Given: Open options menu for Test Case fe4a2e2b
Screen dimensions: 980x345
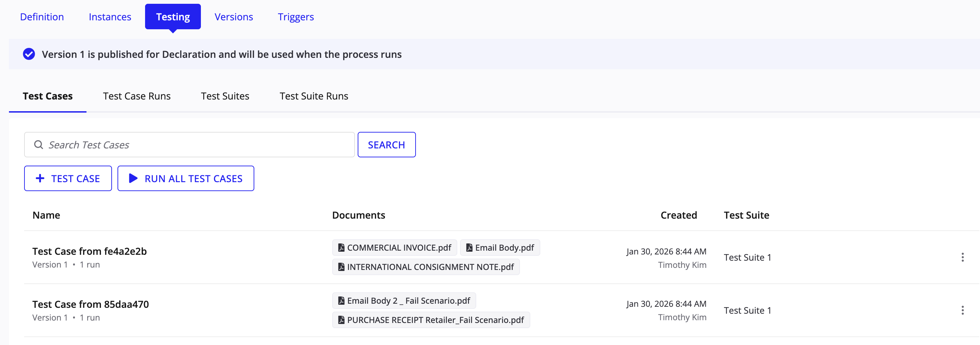Looking at the screenshot, I should 962,258.
